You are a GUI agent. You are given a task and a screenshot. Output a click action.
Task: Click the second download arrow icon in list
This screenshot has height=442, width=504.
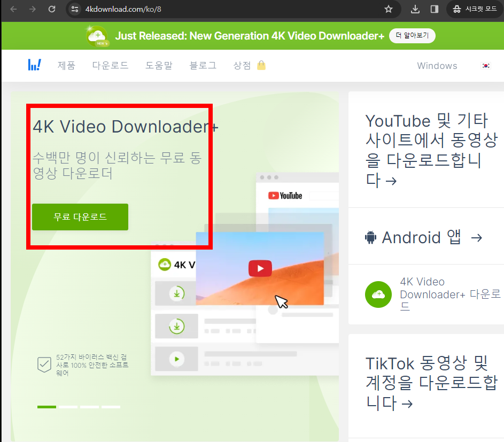(177, 326)
